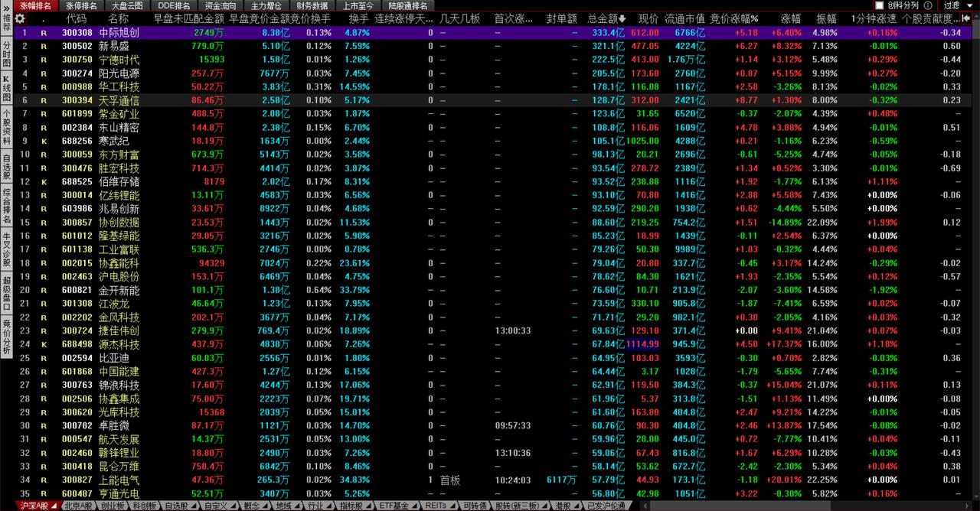
Task: Expand the arrow on 地域 tab
Action: [x=296, y=506]
